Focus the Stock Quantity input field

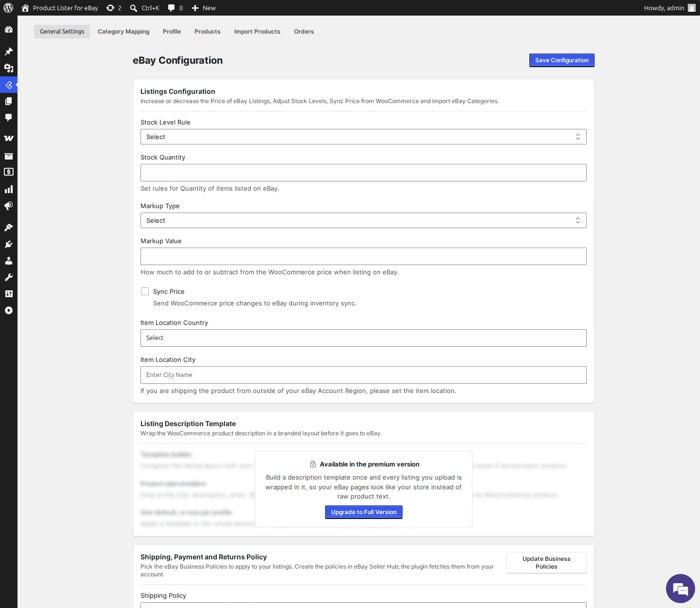[364, 173]
